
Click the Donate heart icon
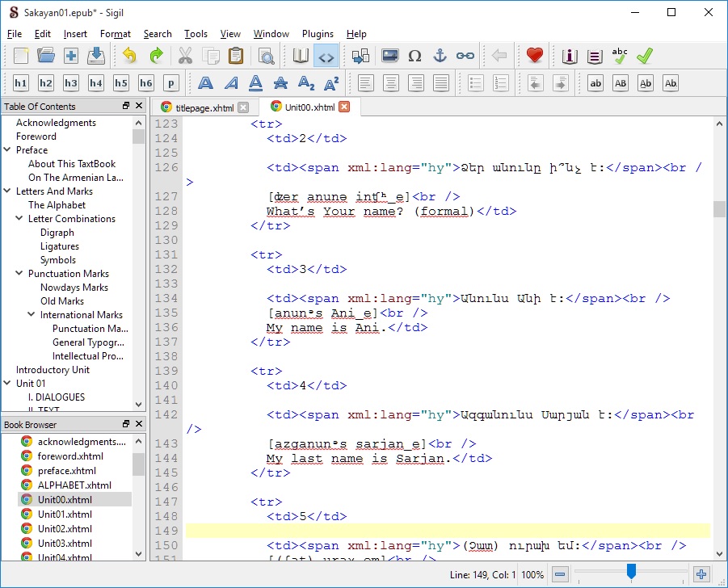coord(534,56)
